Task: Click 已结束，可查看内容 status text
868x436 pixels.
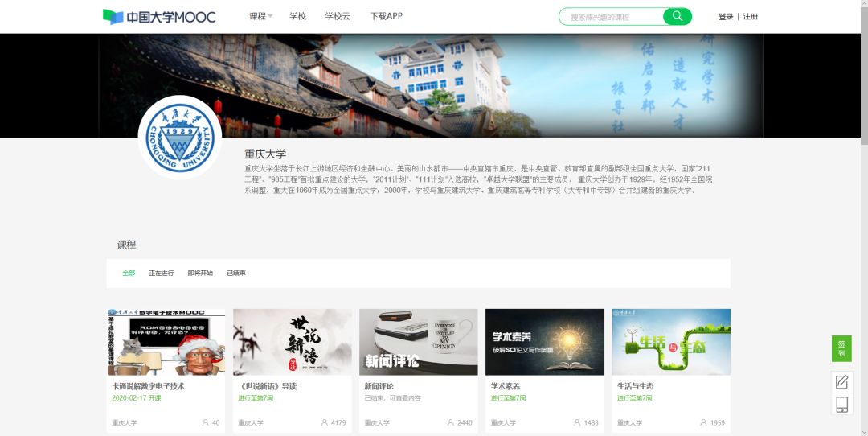Action: (x=392, y=397)
